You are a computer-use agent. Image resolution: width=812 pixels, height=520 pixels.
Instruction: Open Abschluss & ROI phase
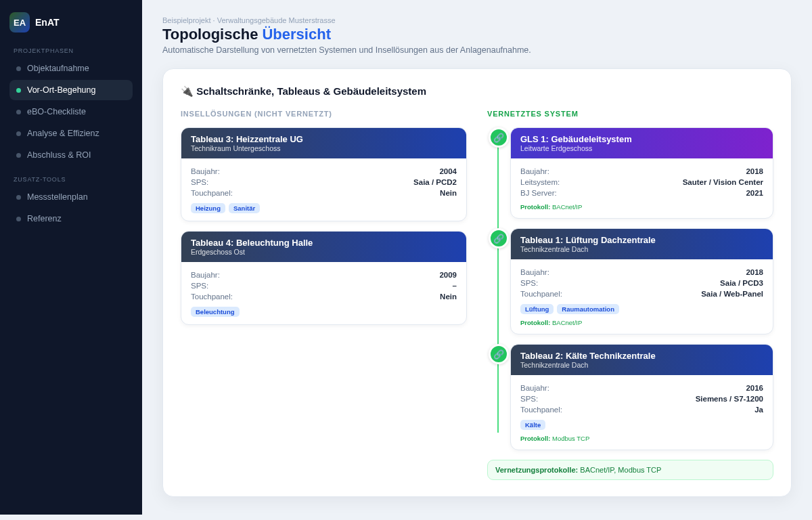[71, 155]
